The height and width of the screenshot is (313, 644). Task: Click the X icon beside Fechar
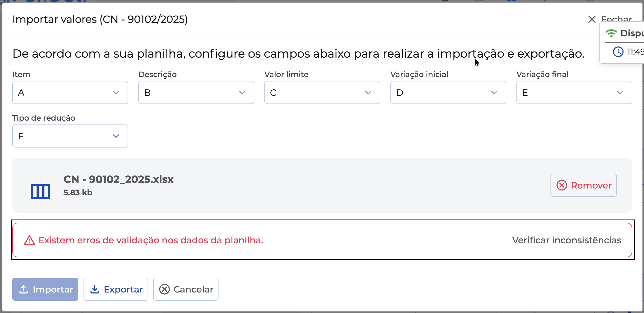[x=592, y=19]
